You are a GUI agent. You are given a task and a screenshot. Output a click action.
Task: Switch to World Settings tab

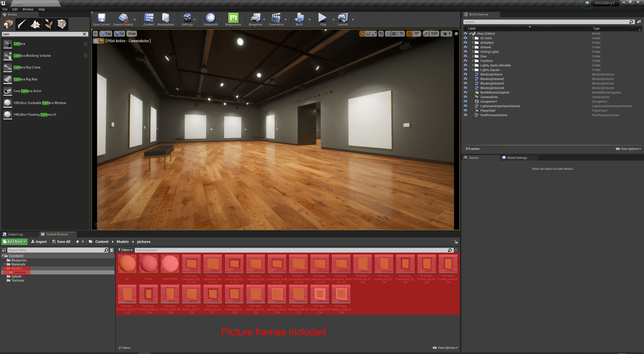[x=517, y=158]
